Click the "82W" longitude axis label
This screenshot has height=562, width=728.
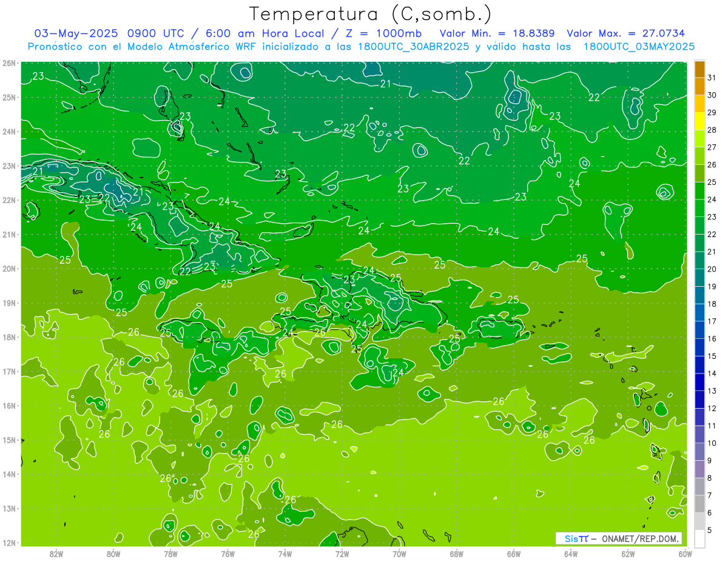(x=56, y=554)
